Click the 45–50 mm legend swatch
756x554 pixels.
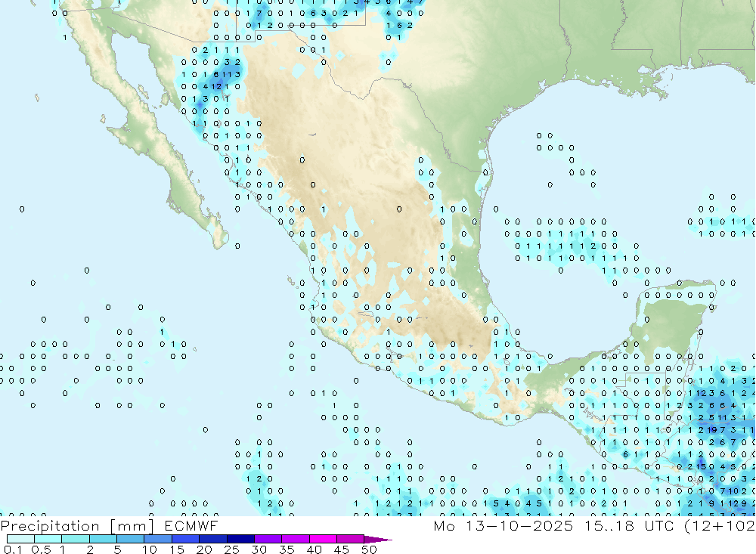coord(350,539)
